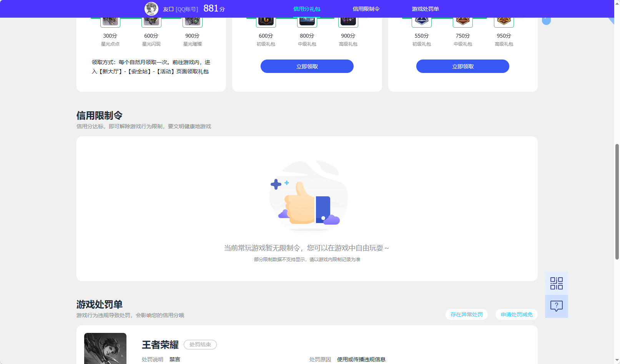Click the 600分 初级礼包 icon
This screenshot has height=364, width=620.
click(x=266, y=21)
